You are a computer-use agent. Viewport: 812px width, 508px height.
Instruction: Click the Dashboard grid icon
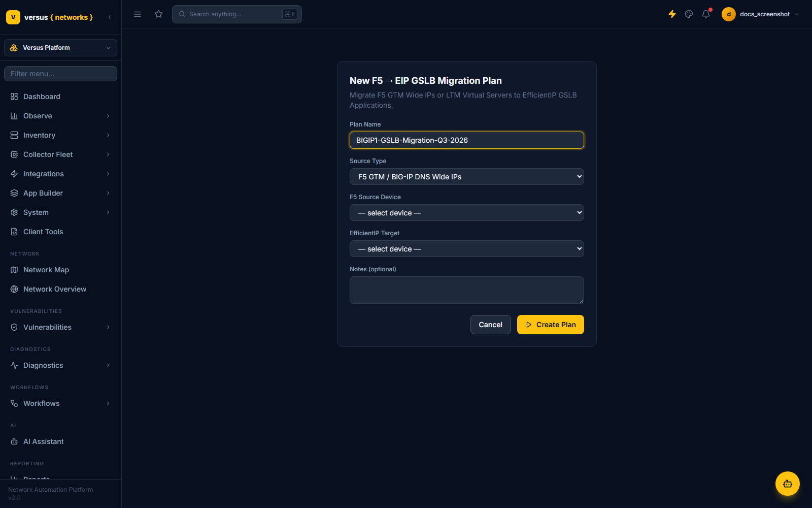tap(14, 97)
